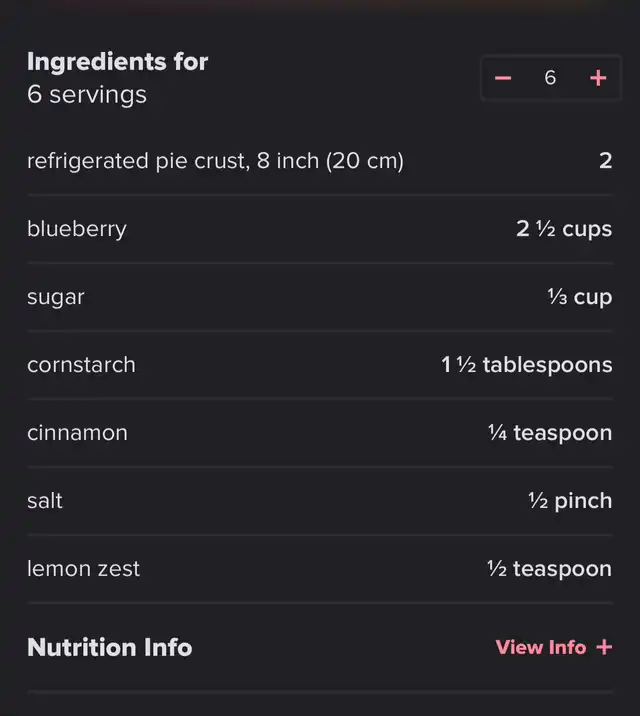The image size is (640, 716).
Task: Click the 1 ½ tablespoons quantity
Action: click(x=527, y=365)
